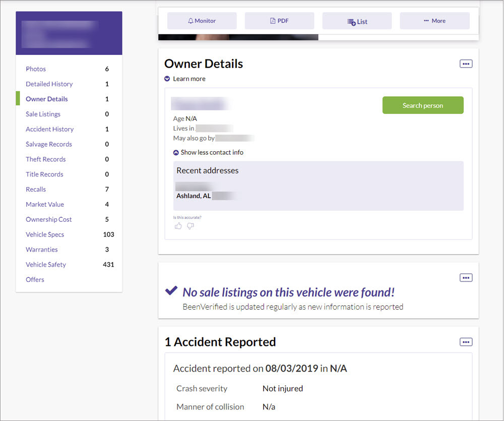The image size is (504, 421).
Task: Click the Offers link in sidebar
Action: [35, 280]
